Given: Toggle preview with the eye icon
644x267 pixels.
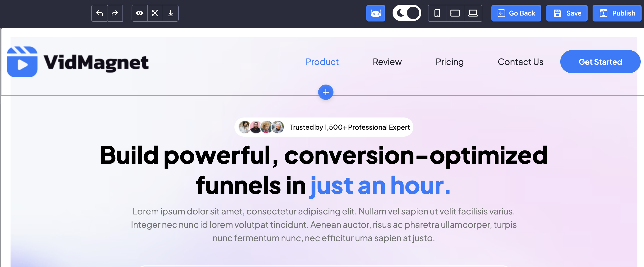Looking at the screenshot, I should pos(139,13).
